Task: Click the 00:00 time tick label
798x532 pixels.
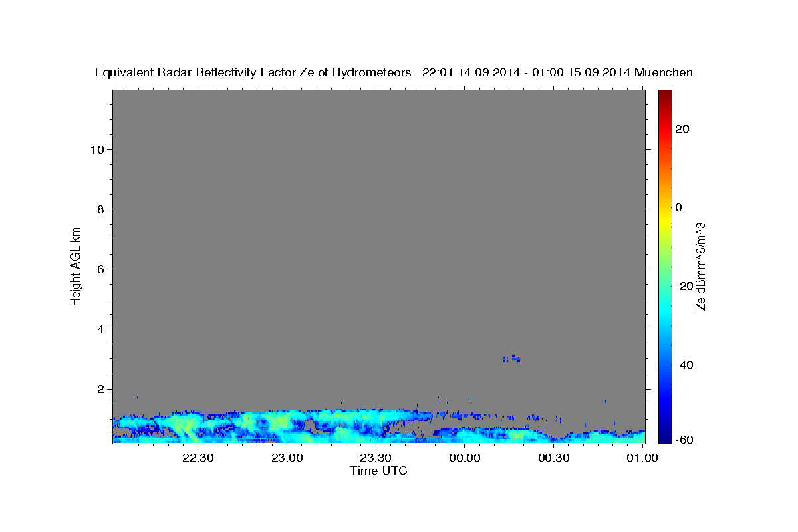Action: click(465, 458)
